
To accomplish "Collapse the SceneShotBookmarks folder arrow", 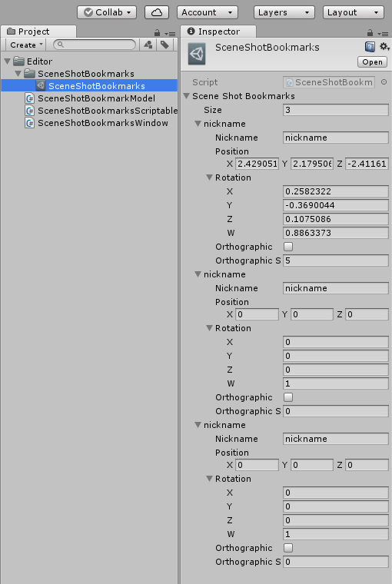I will [x=18, y=73].
